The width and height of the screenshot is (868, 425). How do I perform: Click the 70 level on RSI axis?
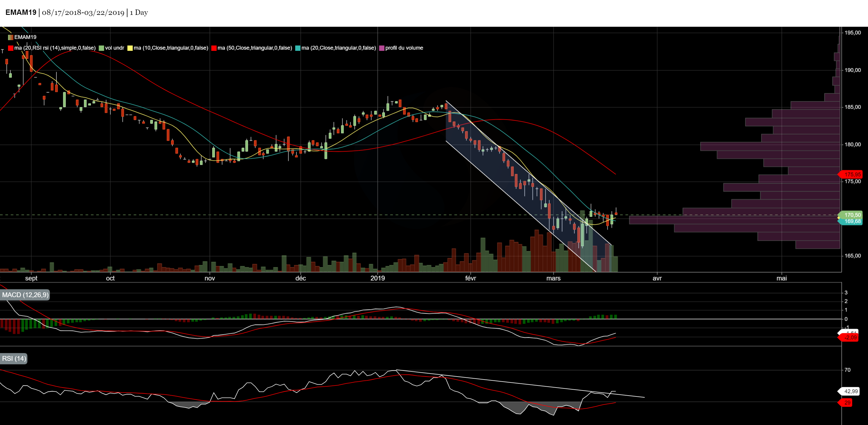pyautogui.click(x=847, y=370)
